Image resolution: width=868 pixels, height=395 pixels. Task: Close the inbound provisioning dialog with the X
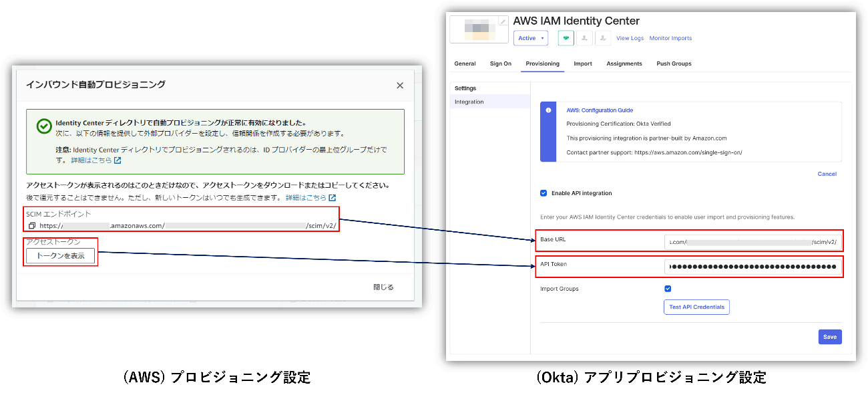[400, 86]
